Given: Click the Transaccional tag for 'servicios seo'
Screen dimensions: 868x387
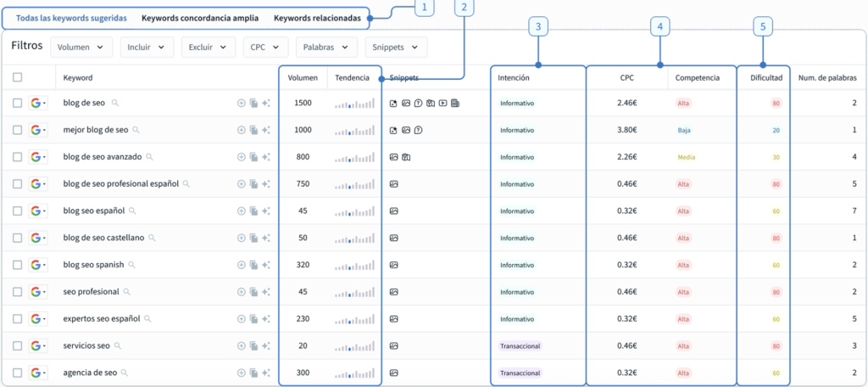Looking at the screenshot, I should pyautogui.click(x=520, y=345).
